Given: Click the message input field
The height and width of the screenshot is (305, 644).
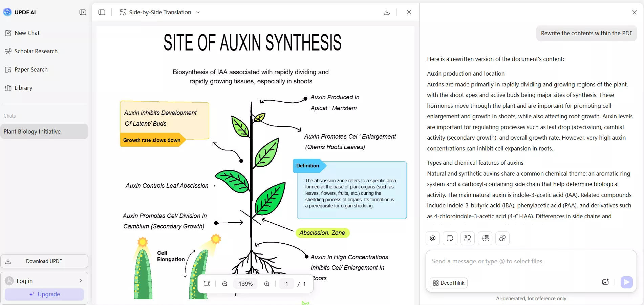Looking at the screenshot, I should pyautogui.click(x=531, y=262).
